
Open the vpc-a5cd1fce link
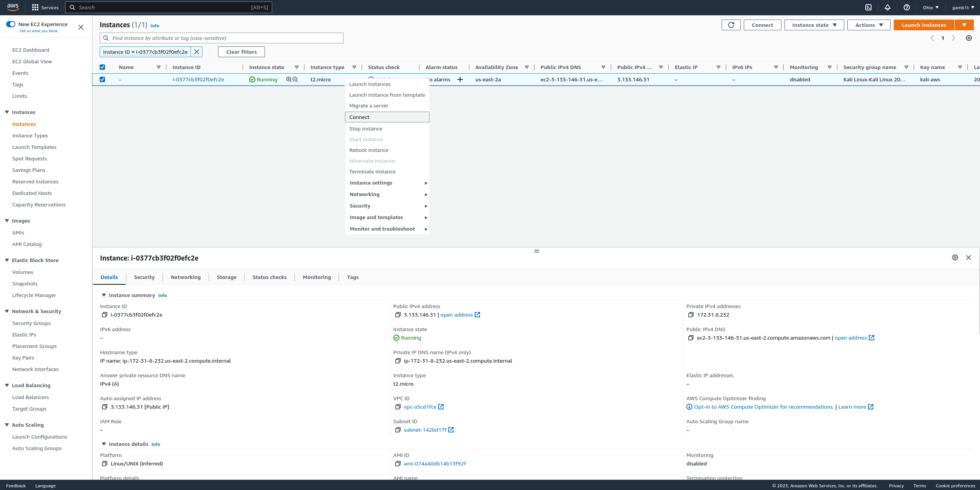420,407
